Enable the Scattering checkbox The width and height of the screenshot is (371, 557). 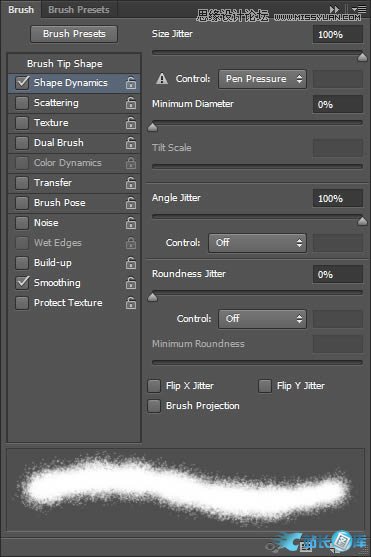pos(22,103)
